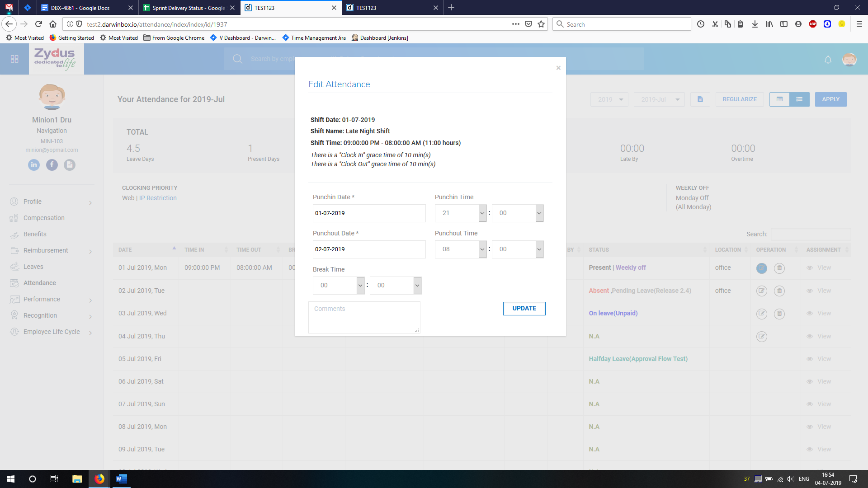
Task: Click the Punchout Date input field
Action: (x=369, y=249)
